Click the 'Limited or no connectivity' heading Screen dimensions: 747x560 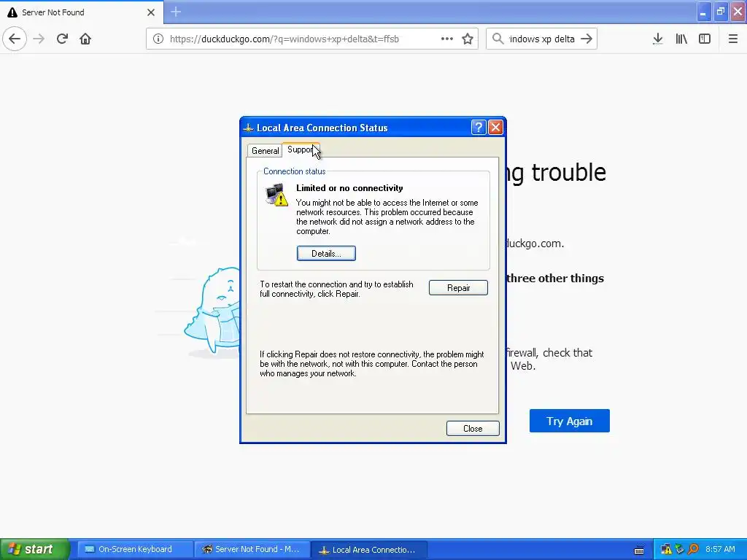click(349, 188)
